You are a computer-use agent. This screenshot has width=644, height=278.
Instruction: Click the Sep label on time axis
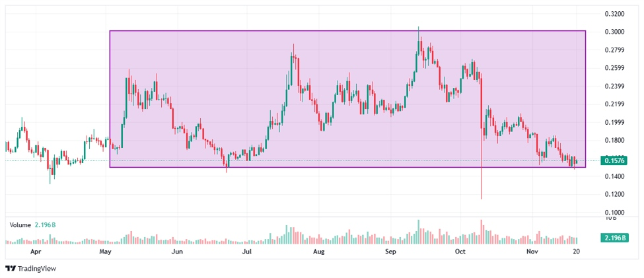(390, 252)
